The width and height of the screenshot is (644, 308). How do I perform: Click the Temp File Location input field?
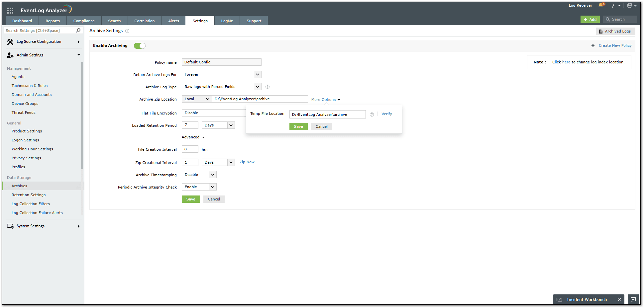327,115
